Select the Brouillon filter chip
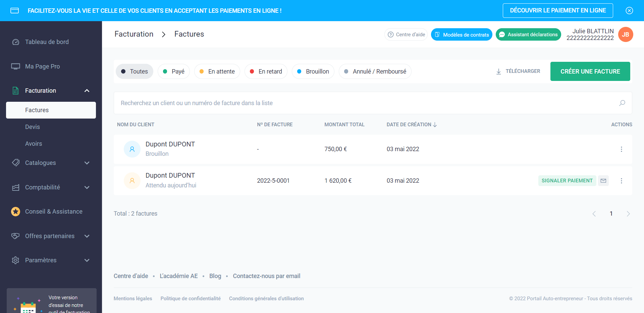The height and width of the screenshot is (313, 644). pos(313,72)
